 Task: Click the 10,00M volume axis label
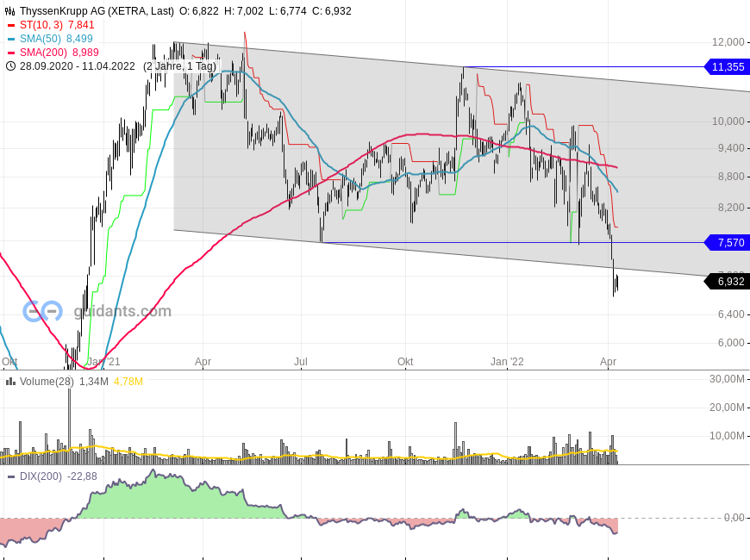point(727,436)
